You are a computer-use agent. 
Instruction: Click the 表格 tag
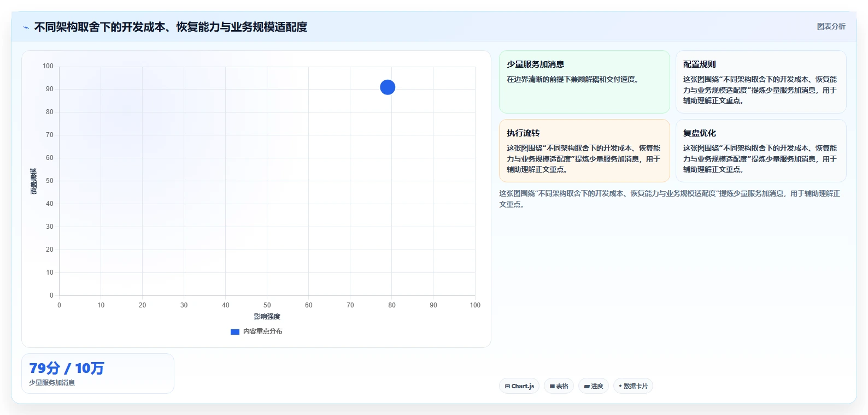click(x=559, y=386)
